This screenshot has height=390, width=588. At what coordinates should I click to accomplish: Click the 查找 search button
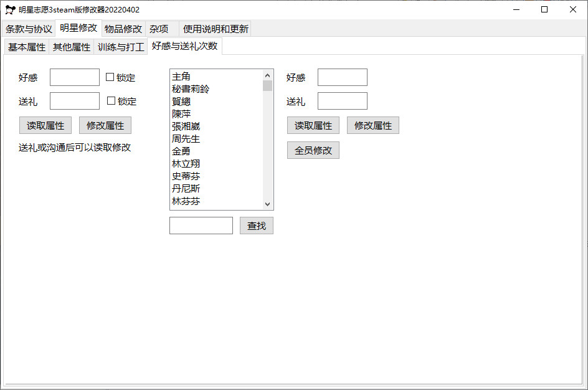pyautogui.click(x=257, y=226)
